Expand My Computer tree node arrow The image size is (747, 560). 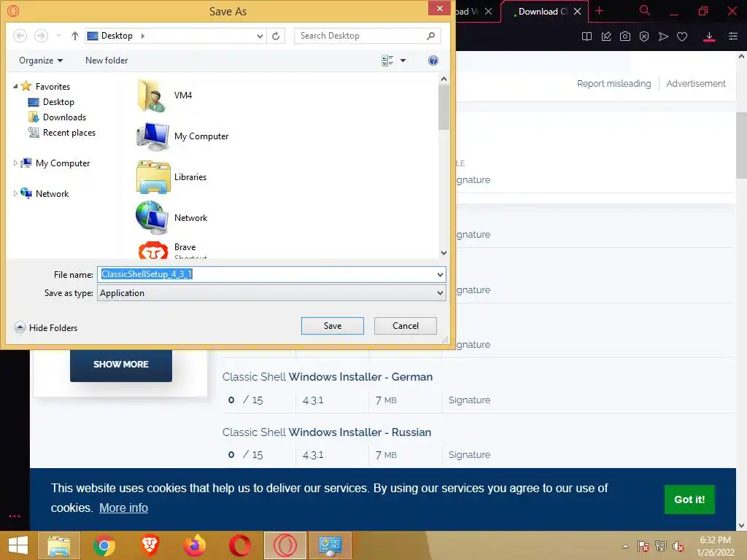16,163
